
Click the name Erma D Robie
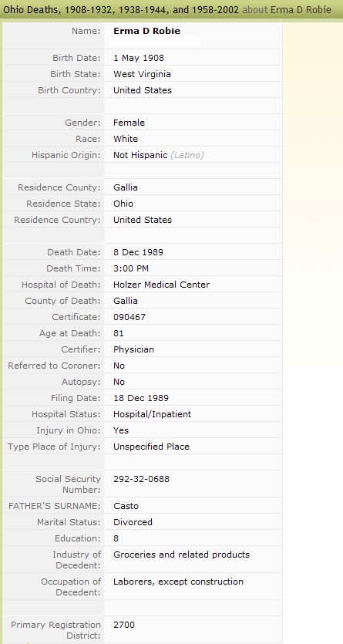(x=146, y=31)
